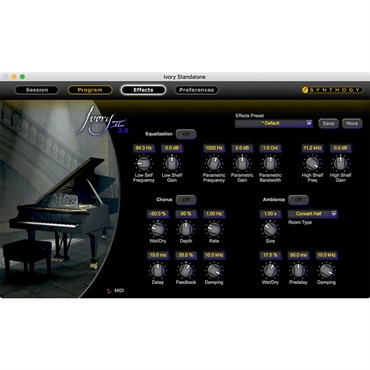
Task: Click the Chorus Rate knob
Action: click(x=214, y=229)
